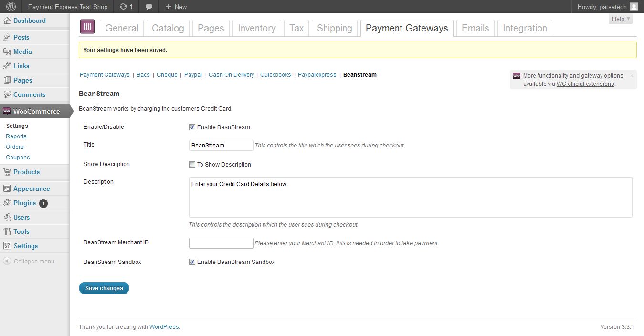Select the Payment Gateways tab
644x336 pixels.
coord(407,28)
